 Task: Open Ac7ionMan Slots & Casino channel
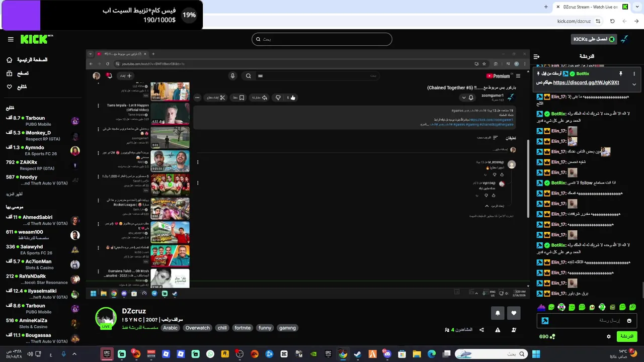43,264
